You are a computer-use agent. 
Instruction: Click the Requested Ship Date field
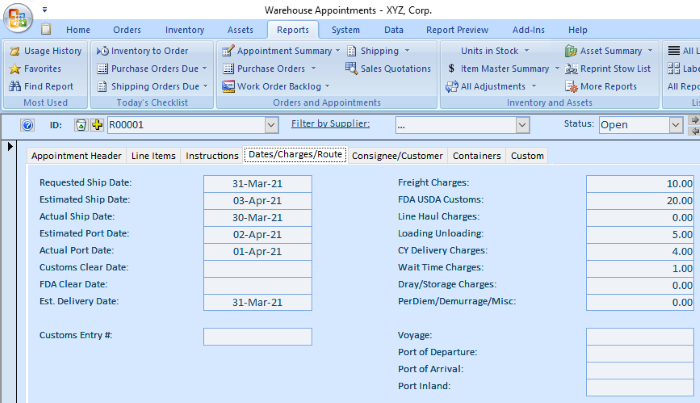tap(258, 183)
